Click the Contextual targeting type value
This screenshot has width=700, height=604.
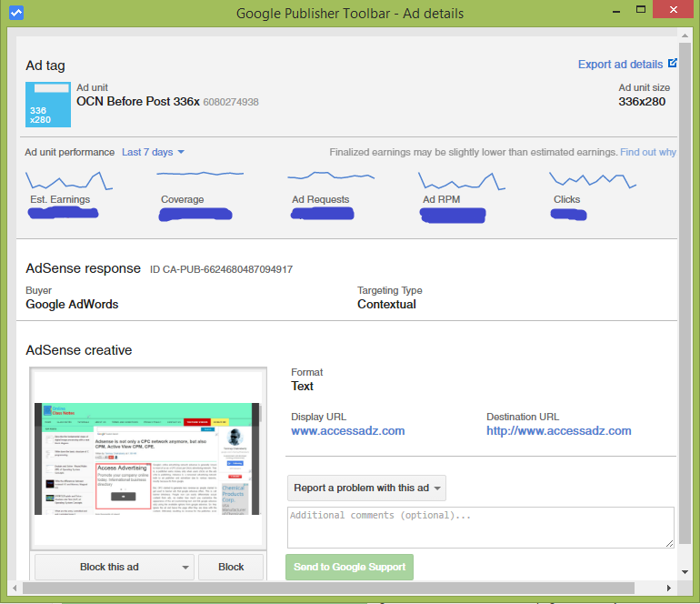click(386, 304)
